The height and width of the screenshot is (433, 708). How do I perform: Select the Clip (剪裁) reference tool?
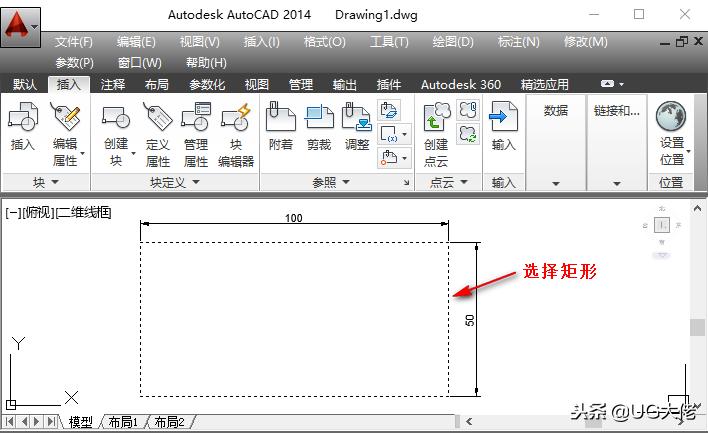[319, 117]
